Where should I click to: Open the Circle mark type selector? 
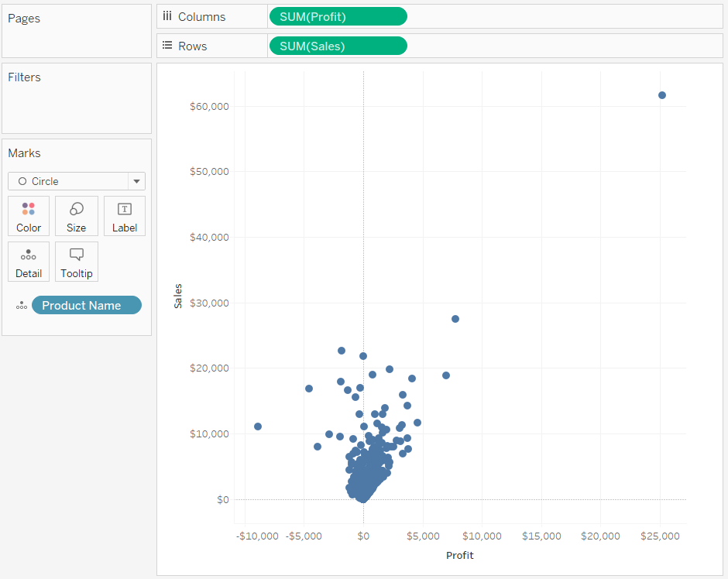pos(70,181)
